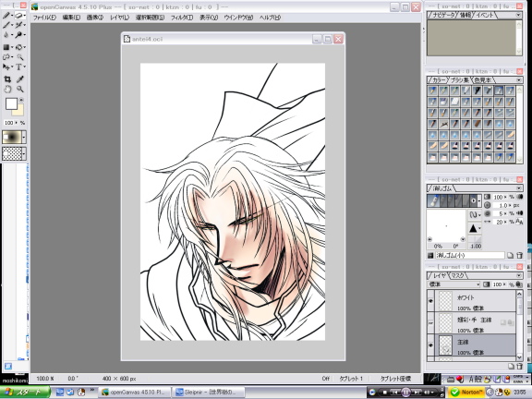Open the layer blend mode 標準 dropdown

click(x=453, y=284)
